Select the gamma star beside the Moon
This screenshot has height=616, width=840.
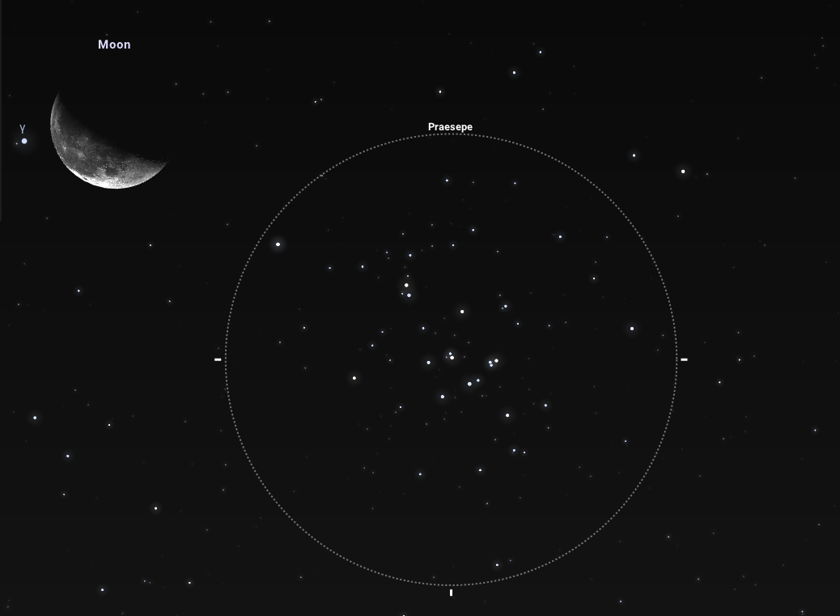[24, 141]
